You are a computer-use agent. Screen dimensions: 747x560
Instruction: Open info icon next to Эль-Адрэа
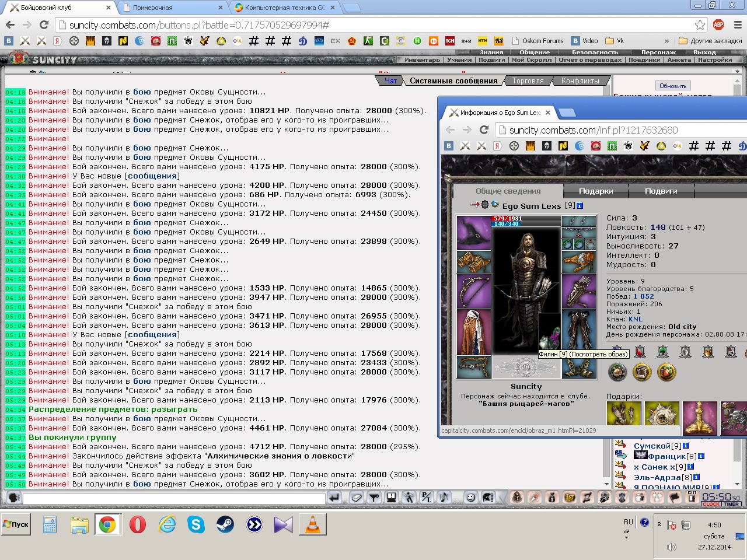[696, 477]
